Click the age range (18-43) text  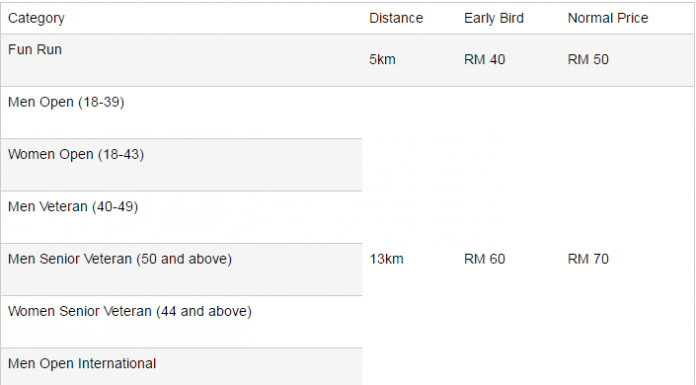point(121,155)
